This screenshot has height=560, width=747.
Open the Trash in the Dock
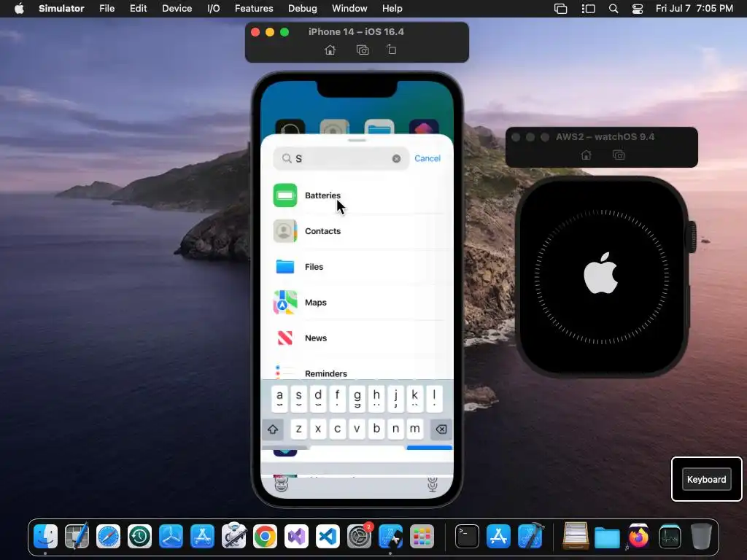pyautogui.click(x=701, y=537)
